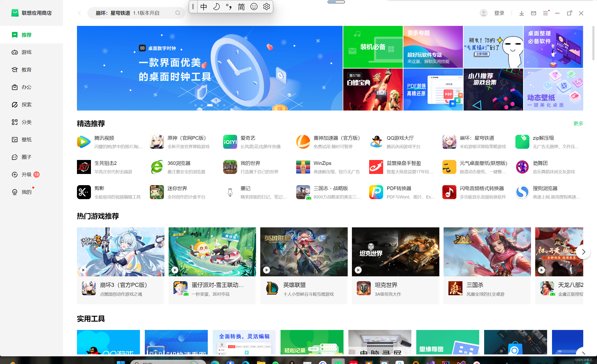The height and width of the screenshot is (364, 597).
Task: Toggle the 简 simplified/traditional switch
Action: tap(241, 7)
